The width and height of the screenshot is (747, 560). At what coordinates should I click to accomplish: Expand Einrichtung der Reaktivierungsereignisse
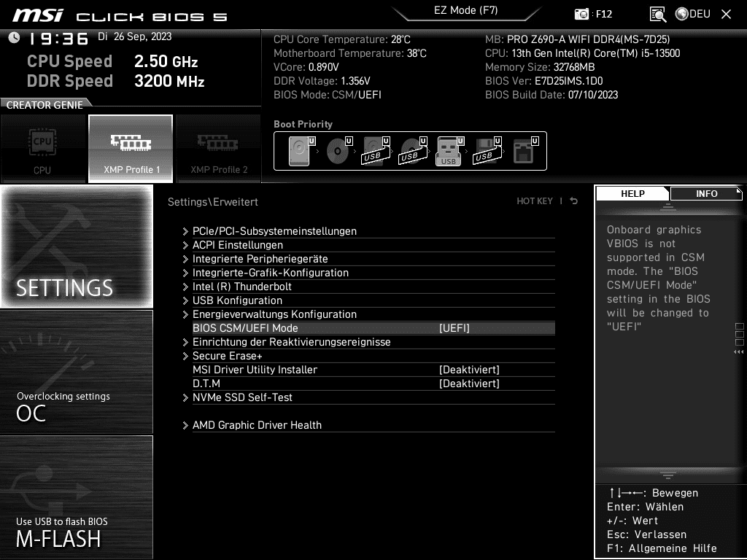368,342
